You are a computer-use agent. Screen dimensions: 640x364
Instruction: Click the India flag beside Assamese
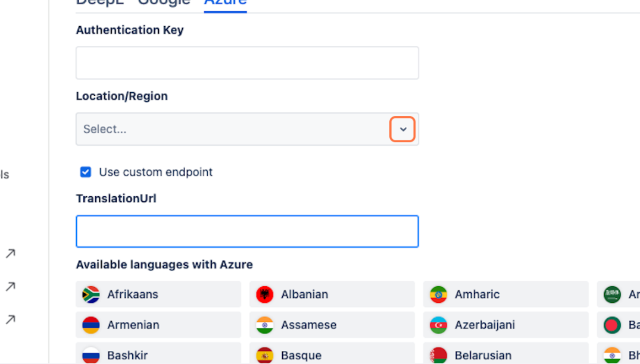point(265,325)
